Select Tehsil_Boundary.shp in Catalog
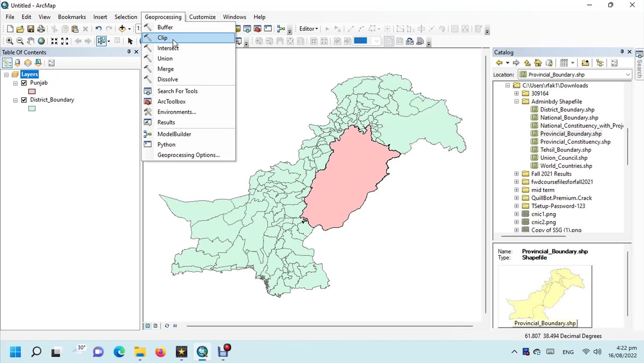This screenshot has width=644, height=363. point(565,150)
